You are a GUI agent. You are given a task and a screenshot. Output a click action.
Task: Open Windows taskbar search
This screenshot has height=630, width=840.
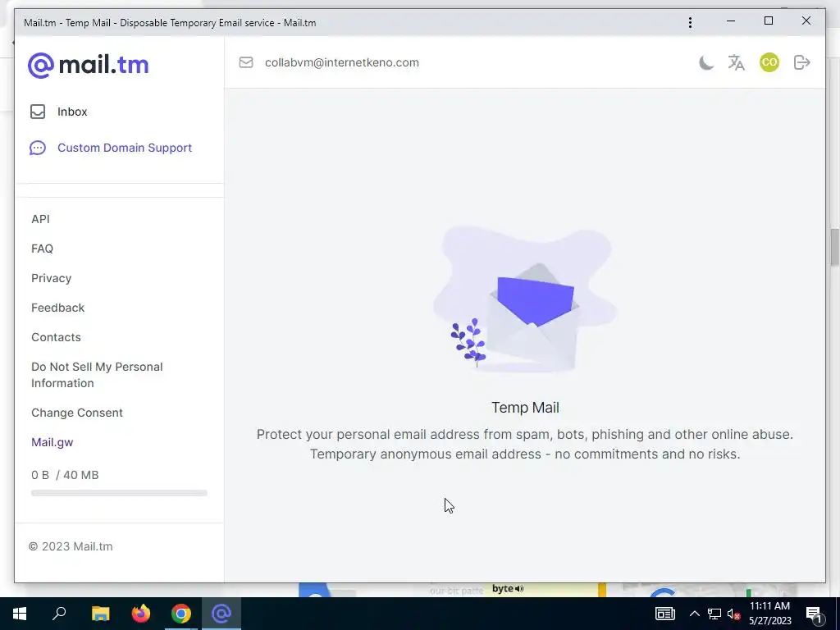(59, 614)
